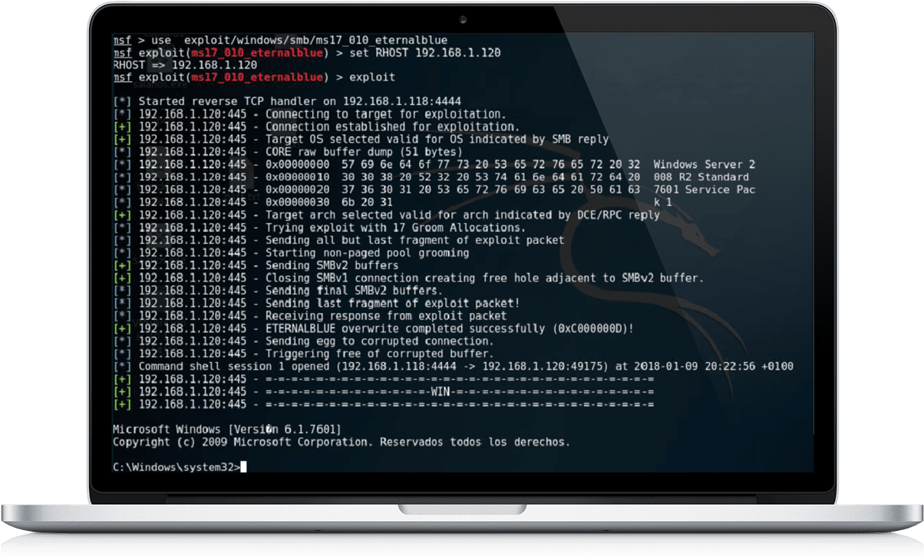This screenshot has height=560, width=924.
Task: Click 'Target OS selected valid' line
Action: pyautogui.click(x=361, y=140)
